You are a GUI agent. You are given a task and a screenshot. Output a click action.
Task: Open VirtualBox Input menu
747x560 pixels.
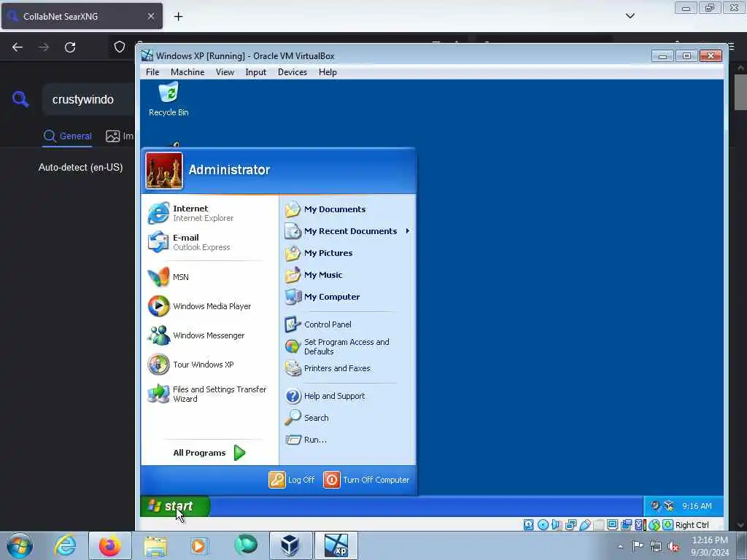click(256, 72)
